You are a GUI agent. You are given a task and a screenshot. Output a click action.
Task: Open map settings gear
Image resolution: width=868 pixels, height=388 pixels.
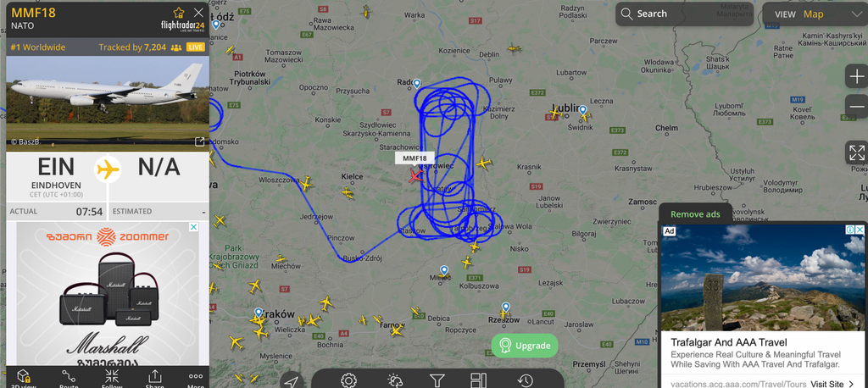pos(348,380)
